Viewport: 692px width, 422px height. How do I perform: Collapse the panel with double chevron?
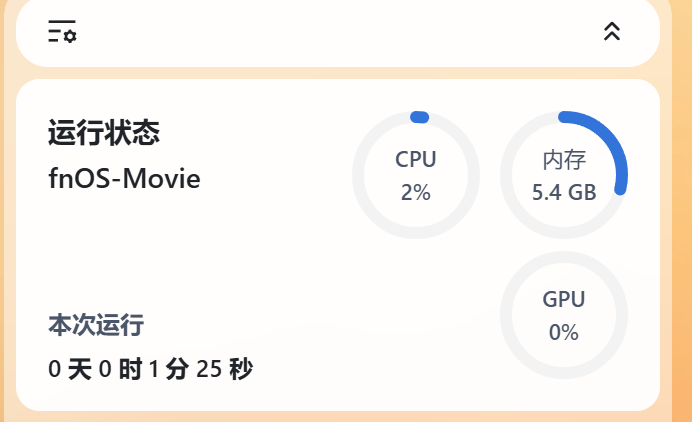[612, 31]
